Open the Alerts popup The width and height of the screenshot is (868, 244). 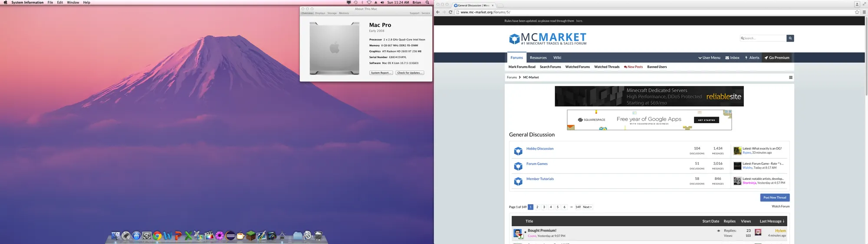(752, 58)
